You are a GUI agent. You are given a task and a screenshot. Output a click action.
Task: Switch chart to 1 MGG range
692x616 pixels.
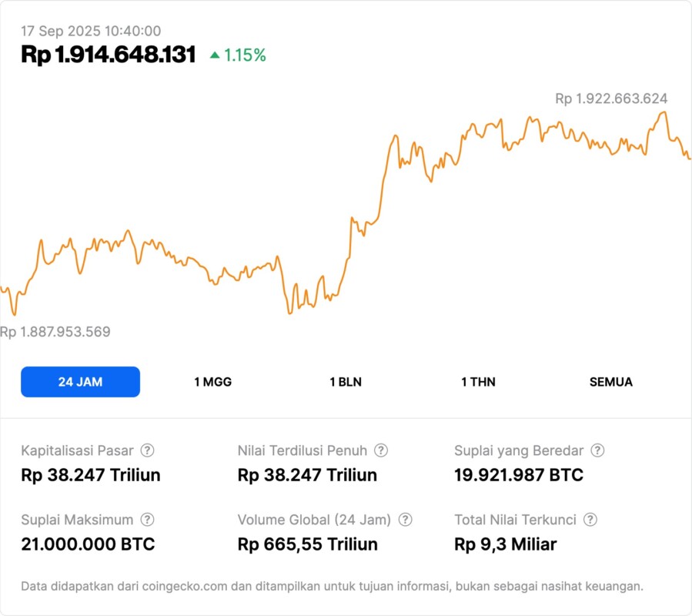(x=212, y=382)
